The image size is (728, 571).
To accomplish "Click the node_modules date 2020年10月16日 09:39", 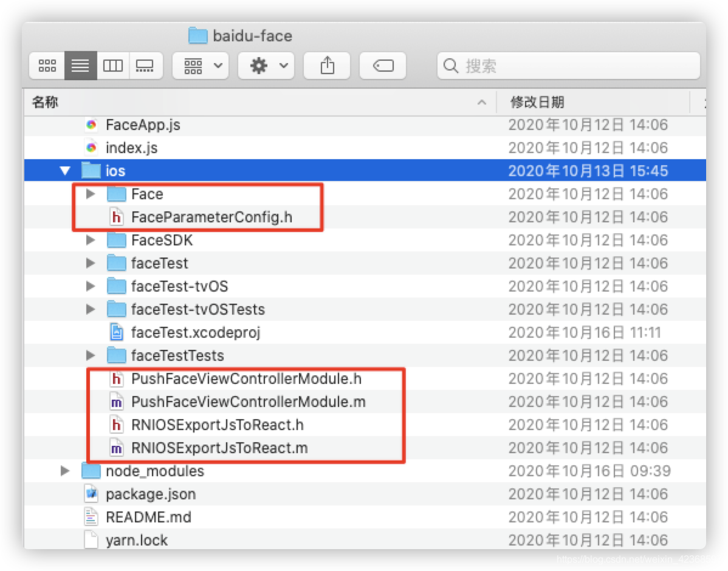I will coord(589,471).
